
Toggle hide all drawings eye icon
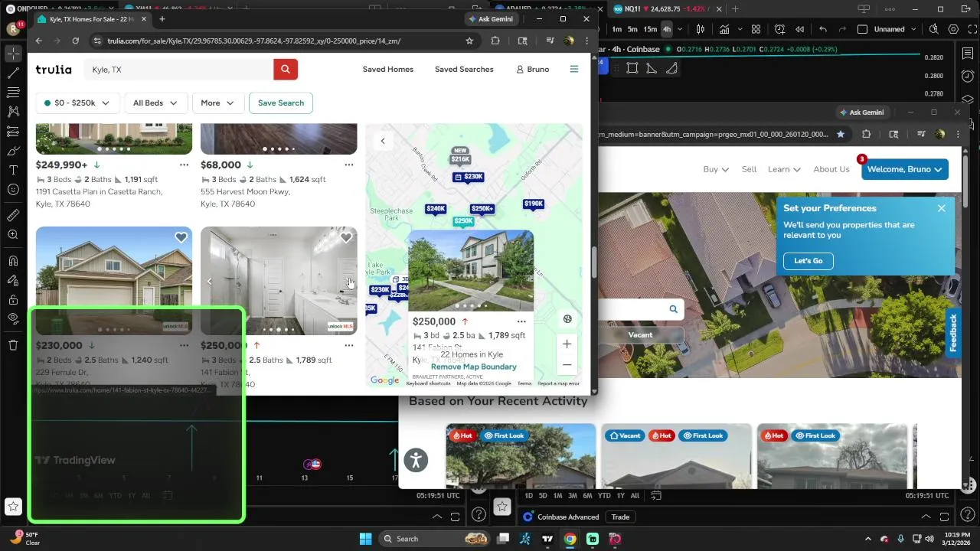coord(13,318)
